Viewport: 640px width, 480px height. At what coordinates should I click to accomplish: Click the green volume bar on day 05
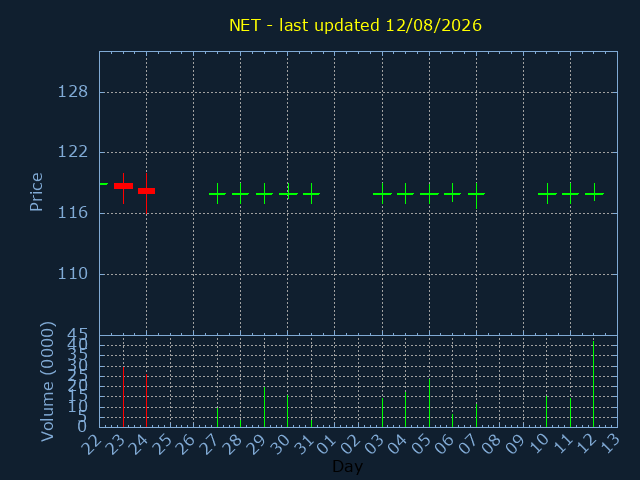(x=429, y=403)
